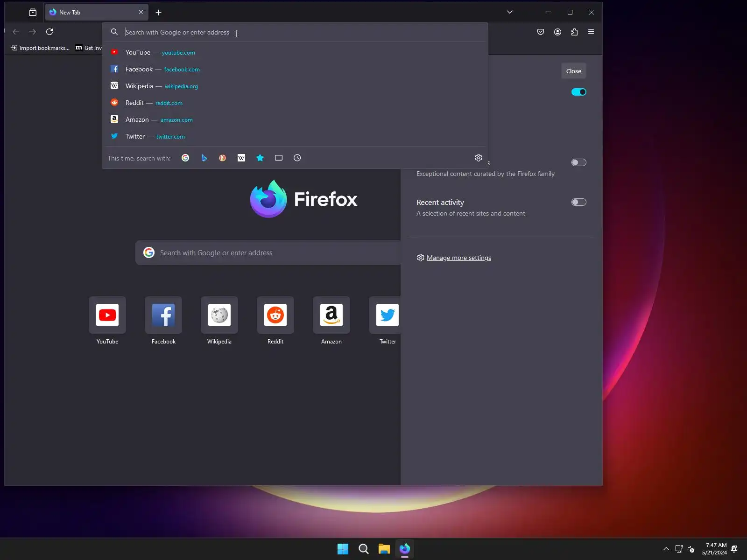The height and width of the screenshot is (560, 747).
Task: Open a new tab with the plus button
Action: tap(158, 13)
